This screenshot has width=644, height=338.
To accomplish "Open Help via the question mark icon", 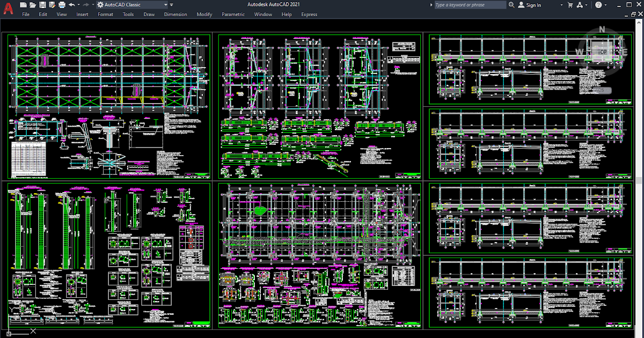I will pos(598,5).
